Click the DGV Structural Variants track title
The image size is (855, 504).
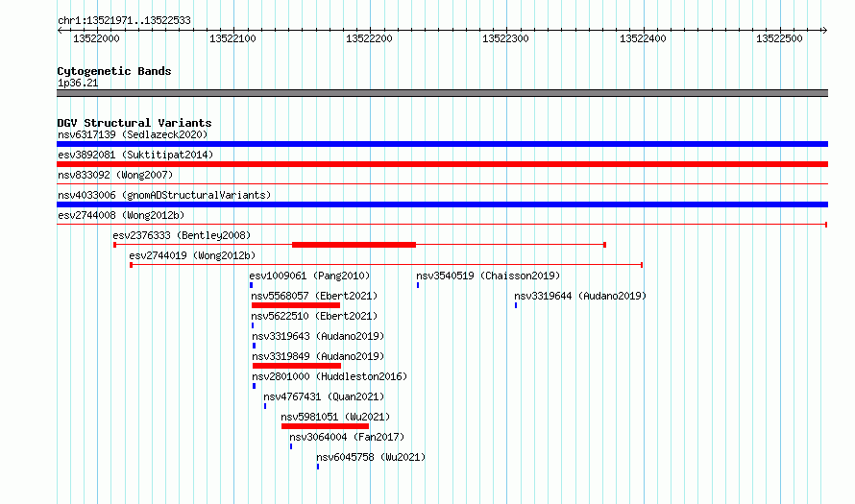[134, 123]
